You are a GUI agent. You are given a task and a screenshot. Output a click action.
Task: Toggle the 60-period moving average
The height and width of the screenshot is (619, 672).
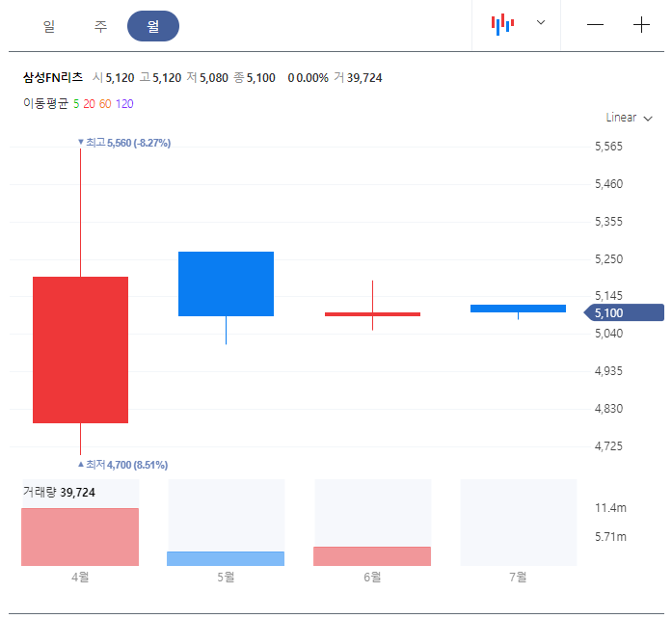tap(105, 104)
